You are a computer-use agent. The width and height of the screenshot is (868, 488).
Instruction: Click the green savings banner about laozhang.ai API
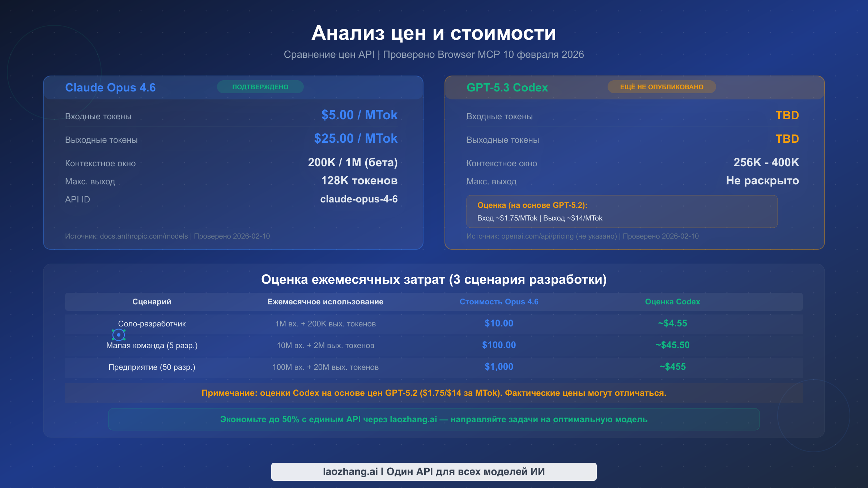434,419
